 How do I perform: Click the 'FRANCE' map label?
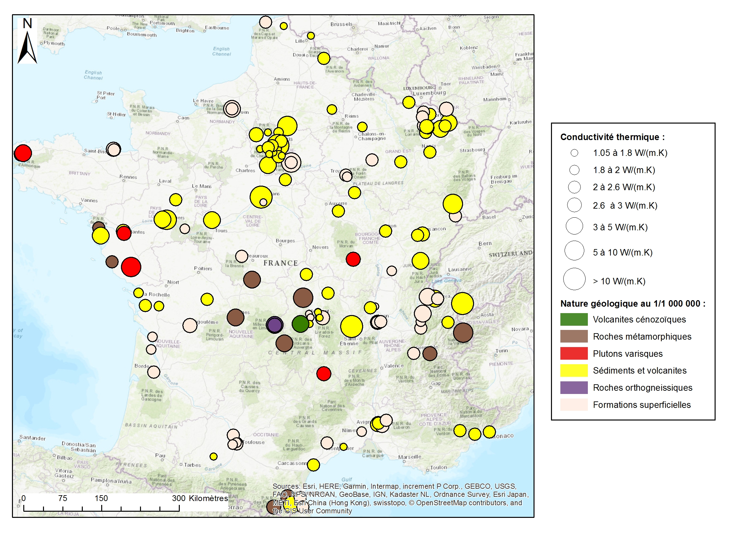pyautogui.click(x=281, y=263)
